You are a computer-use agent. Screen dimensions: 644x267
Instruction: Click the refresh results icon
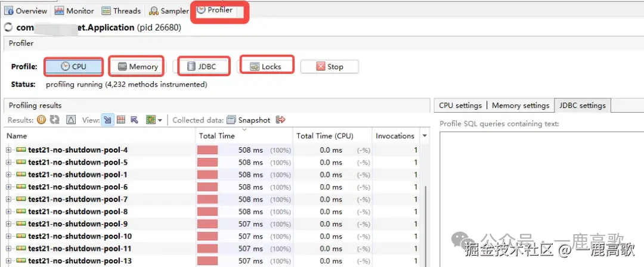[x=55, y=120]
